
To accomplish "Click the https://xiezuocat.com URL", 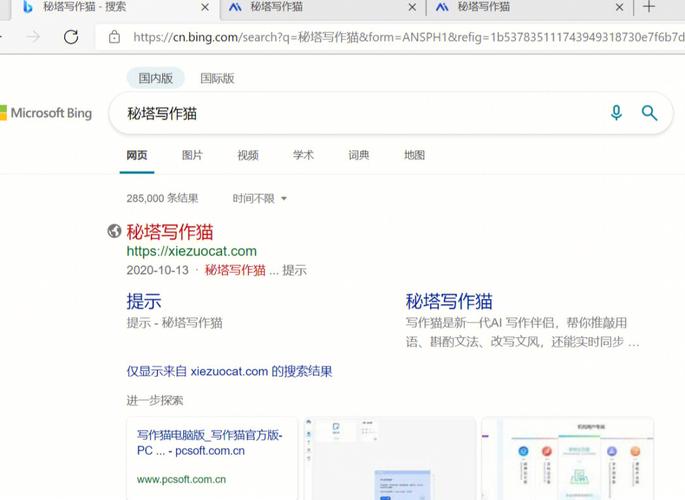I will (x=191, y=251).
